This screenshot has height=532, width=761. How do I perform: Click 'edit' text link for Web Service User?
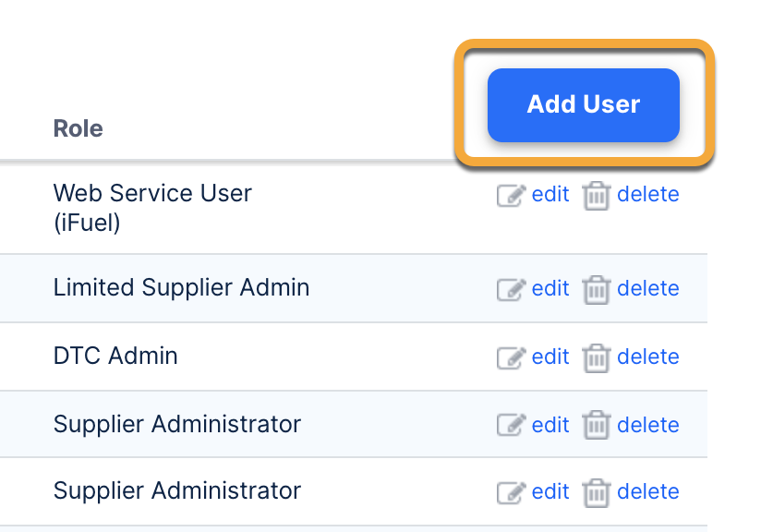pos(550,195)
